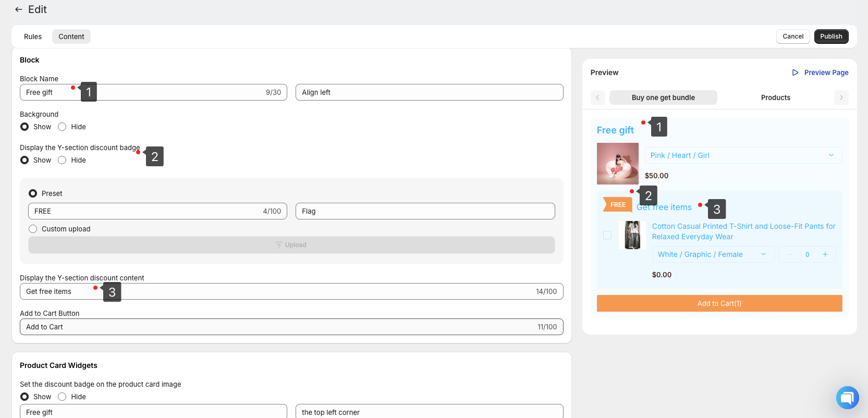Hide the Y-section discount badge
Image resolution: width=868 pixels, height=418 pixels.
(62, 160)
